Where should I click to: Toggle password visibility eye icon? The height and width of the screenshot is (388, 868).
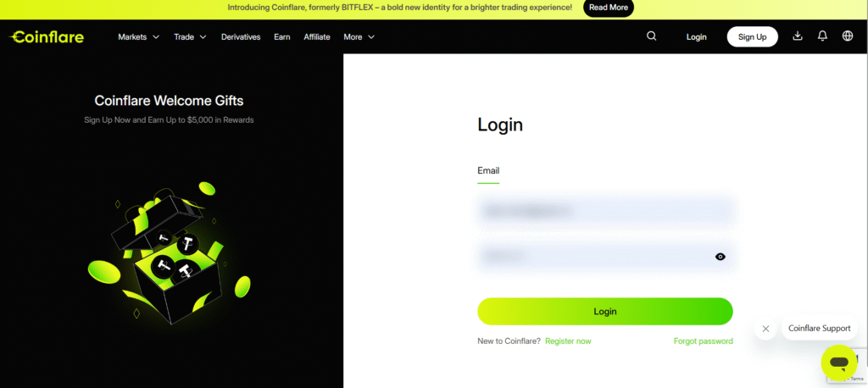tap(721, 256)
